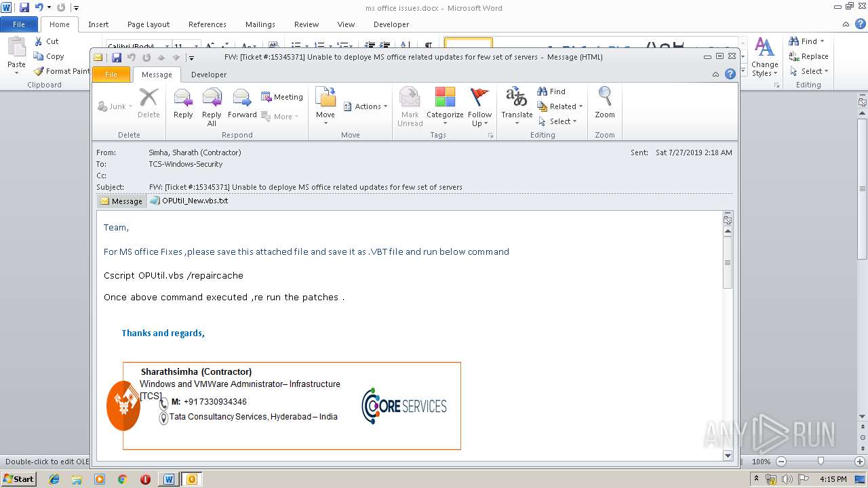Click the 4:15 PM taskbar clock
The width and height of the screenshot is (868, 488).
point(833,479)
